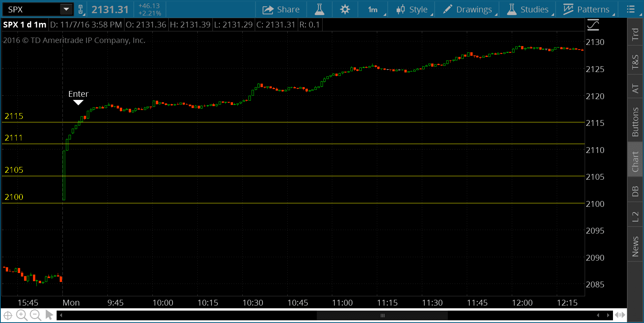The image size is (644, 323).
Task: Expand the SPX symbol dropdown arrow
Action: 66,9
